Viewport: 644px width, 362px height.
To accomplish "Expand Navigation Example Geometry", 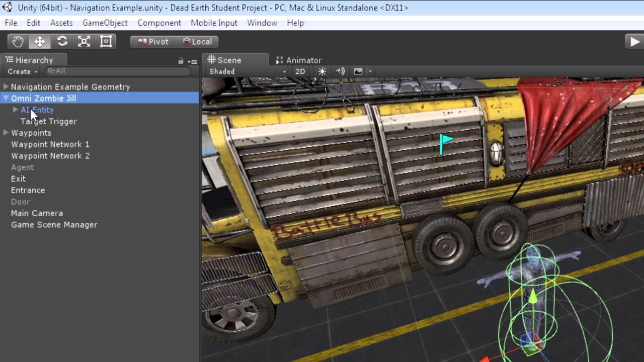I will click(x=6, y=86).
